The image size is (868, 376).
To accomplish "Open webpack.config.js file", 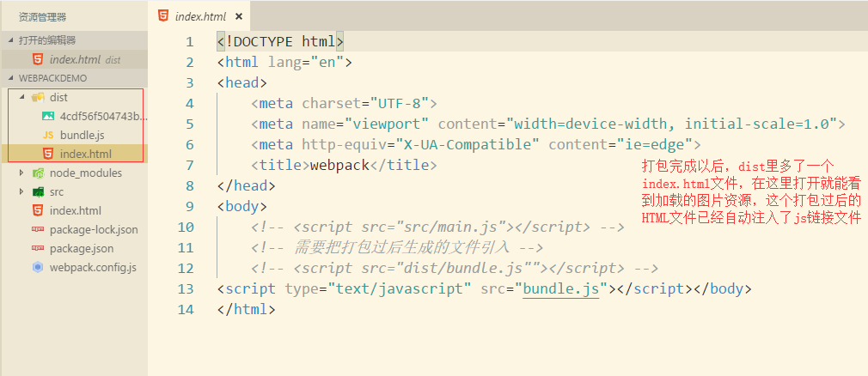I will coord(93,268).
